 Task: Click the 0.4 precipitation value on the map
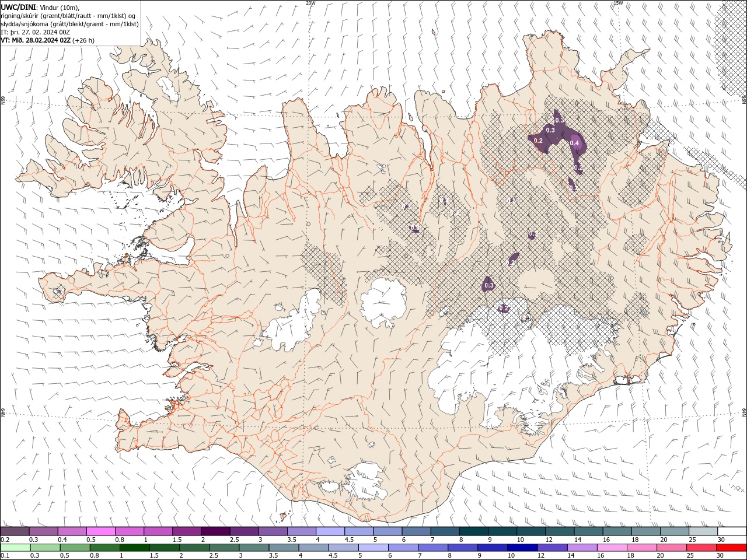[x=574, y=143]
